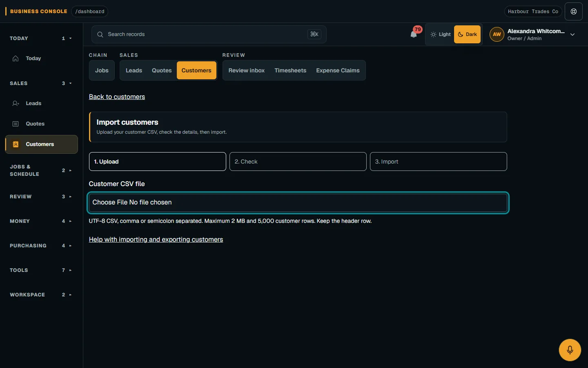This screenshot has width=588, height=368.
Task: Open Help with importing and exporting customers
Action: click(156, 240)
